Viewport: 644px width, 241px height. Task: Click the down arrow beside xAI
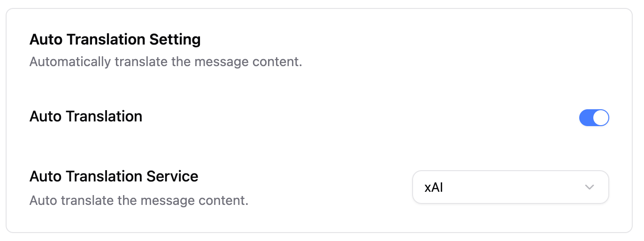[590, 188]
